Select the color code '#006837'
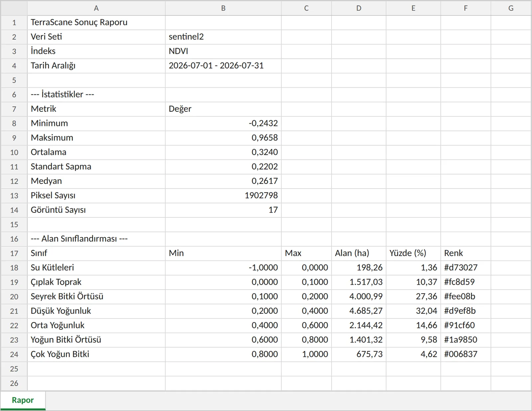This screenshot has width=532, height=411. click(x=465, y=355)
